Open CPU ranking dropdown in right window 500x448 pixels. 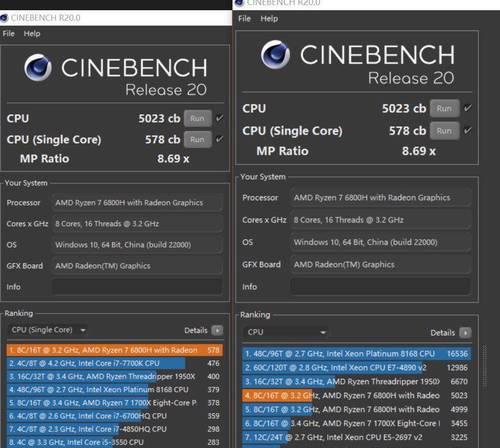point(286,332)
